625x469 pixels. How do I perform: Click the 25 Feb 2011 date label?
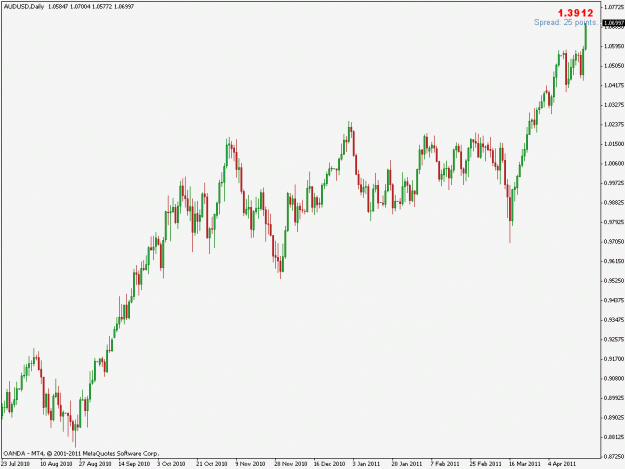click(485, 464)
